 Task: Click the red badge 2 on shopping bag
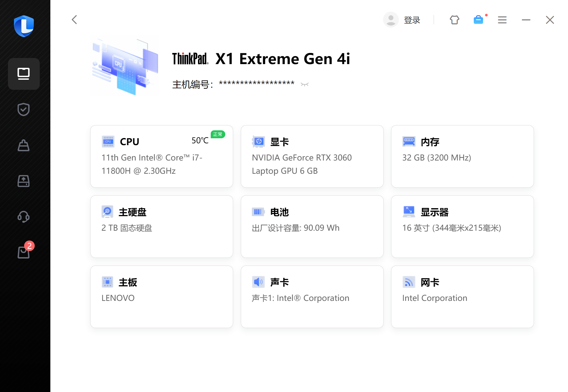point(29,246)
